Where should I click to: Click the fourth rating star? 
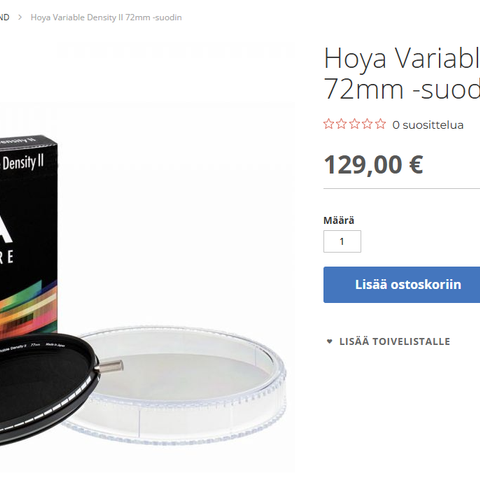tap(367, 124)
